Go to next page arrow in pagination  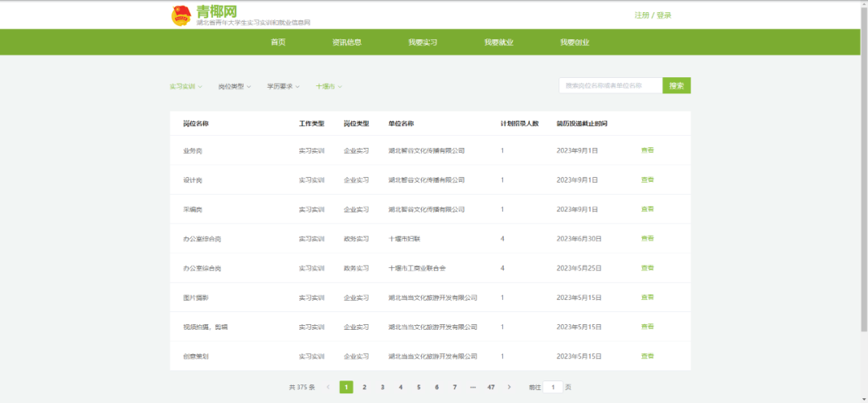(x=510, y=387)
